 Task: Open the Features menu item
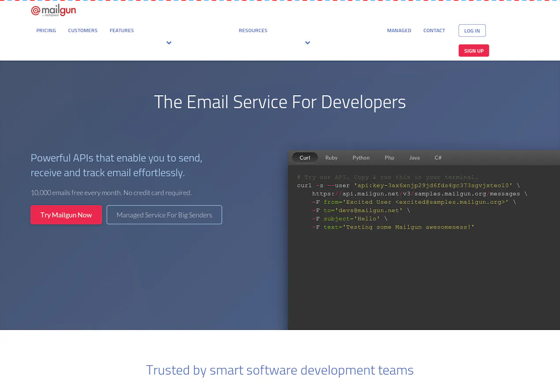[122, 30]
